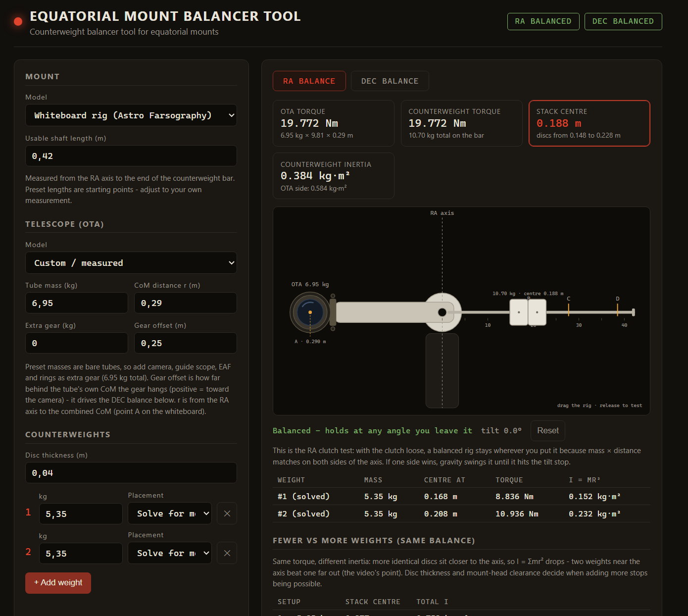This screenshot has width=688, height=616.
Task: Click the 'RA axis' label in the diagram
Action: click(x=442, y=213)
